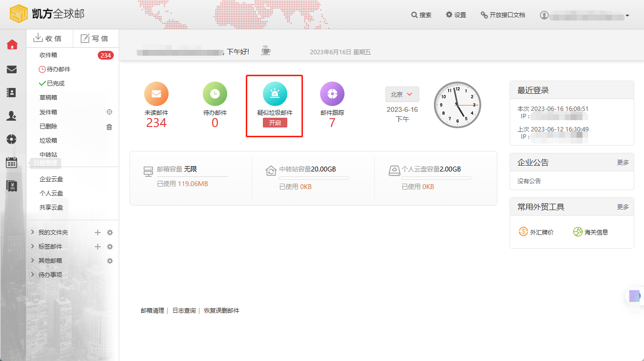Viewport: 644px width, 361px height.
Task: Click the orange unread mail icon
Action: pyautogui.click(x=156, y=94)
